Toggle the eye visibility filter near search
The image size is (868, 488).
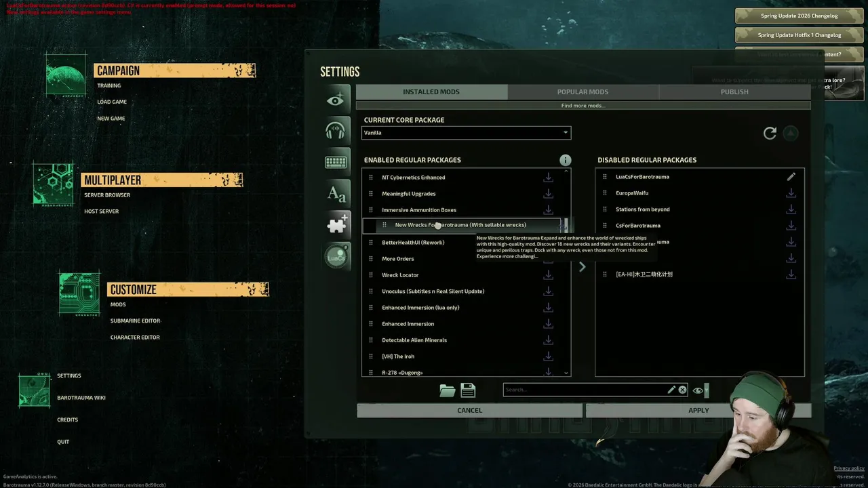(x=698, y=390)
